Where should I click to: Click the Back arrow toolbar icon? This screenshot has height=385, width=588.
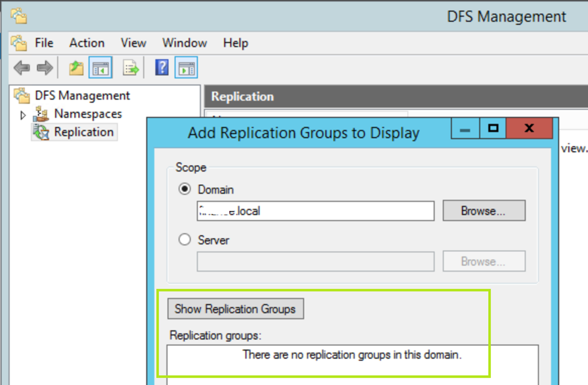click(x=22, y=68)
